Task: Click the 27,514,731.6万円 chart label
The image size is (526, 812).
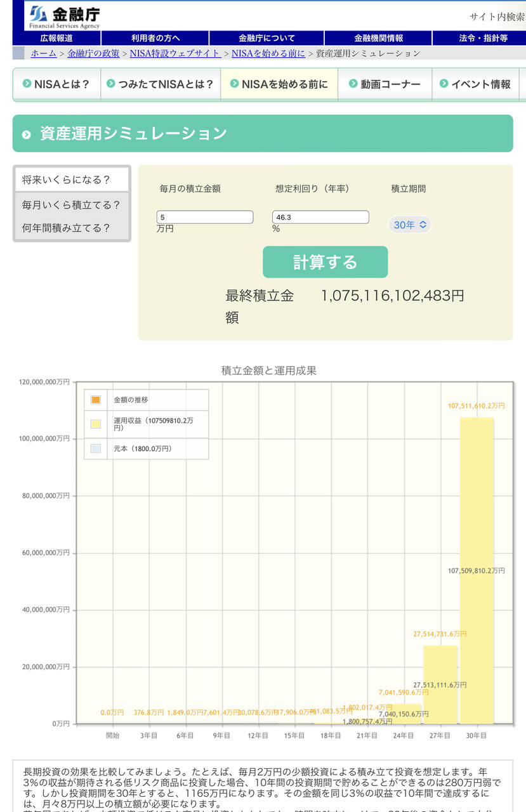Action: pos(440,634)
